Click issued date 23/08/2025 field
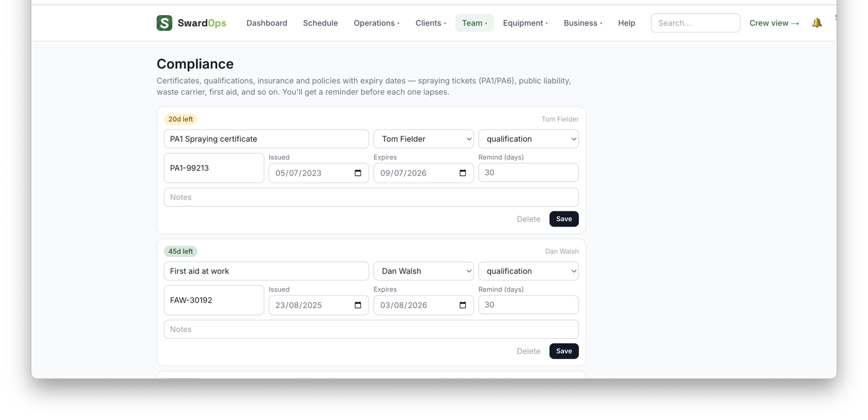This screenshot has width=868, height=420. (x=319, y=305)
